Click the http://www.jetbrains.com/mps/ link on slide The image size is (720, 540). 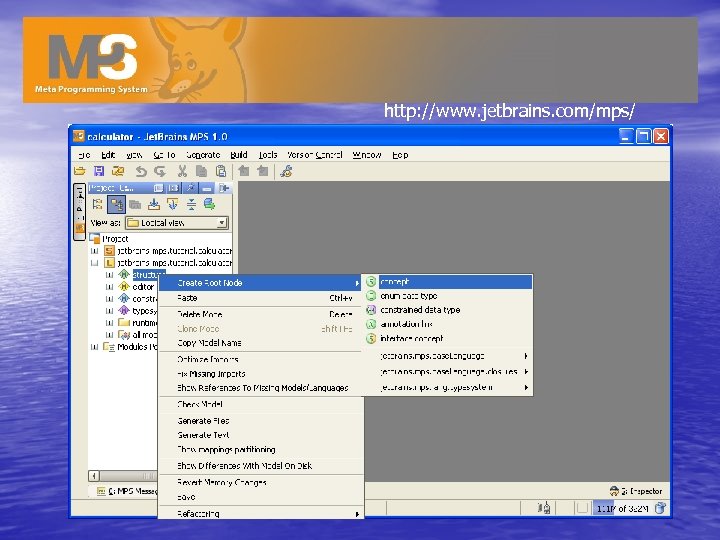(509, 111)
